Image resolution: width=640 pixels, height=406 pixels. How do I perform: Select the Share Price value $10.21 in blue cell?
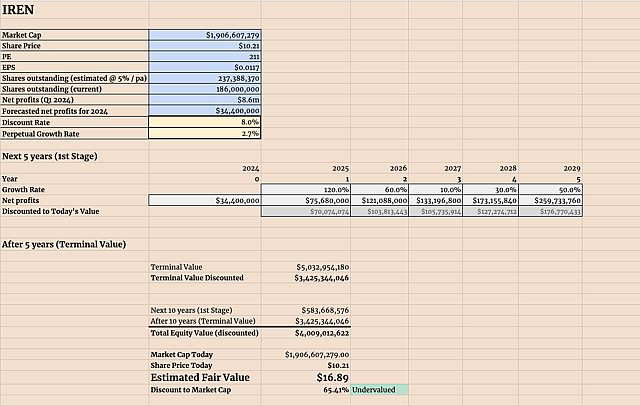pyautogui.click(x=204, y=46)
